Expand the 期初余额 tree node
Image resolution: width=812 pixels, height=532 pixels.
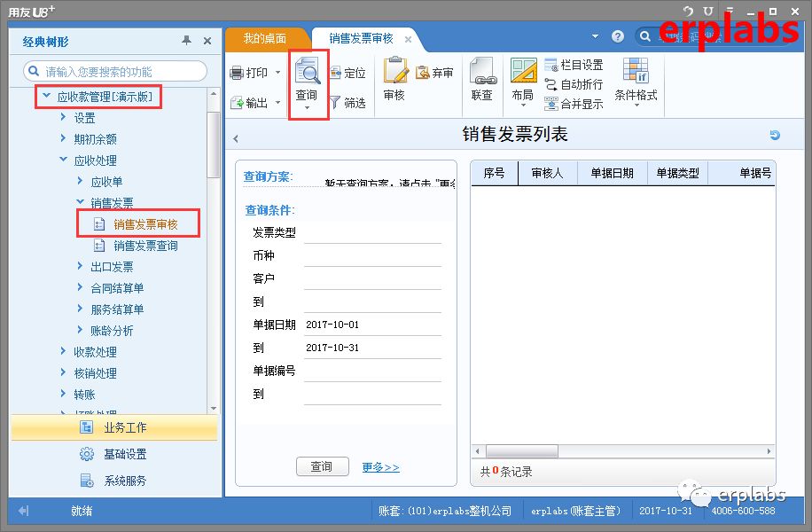(x=63, y=138)
